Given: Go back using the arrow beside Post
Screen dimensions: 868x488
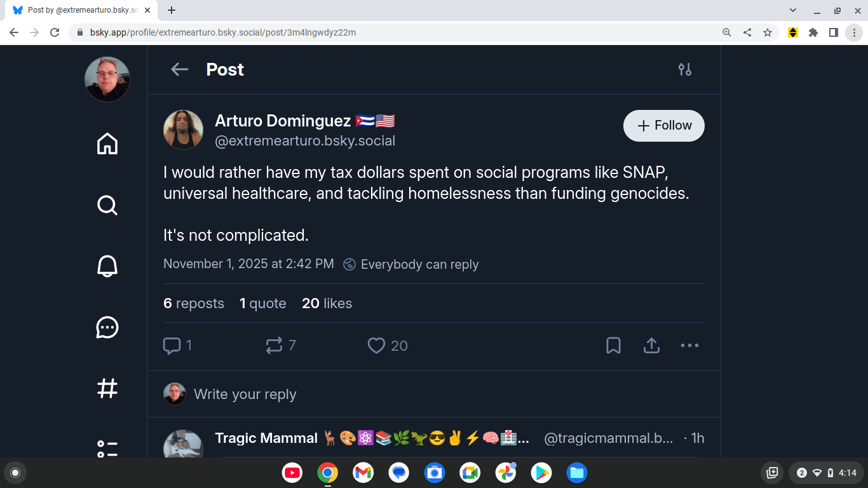Looking at the screenshot, I should pos(180,70).
